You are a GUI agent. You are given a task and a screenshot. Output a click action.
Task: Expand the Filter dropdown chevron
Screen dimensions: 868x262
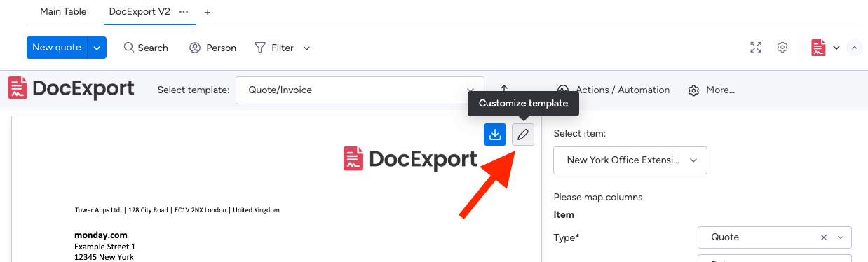(306, 48)
